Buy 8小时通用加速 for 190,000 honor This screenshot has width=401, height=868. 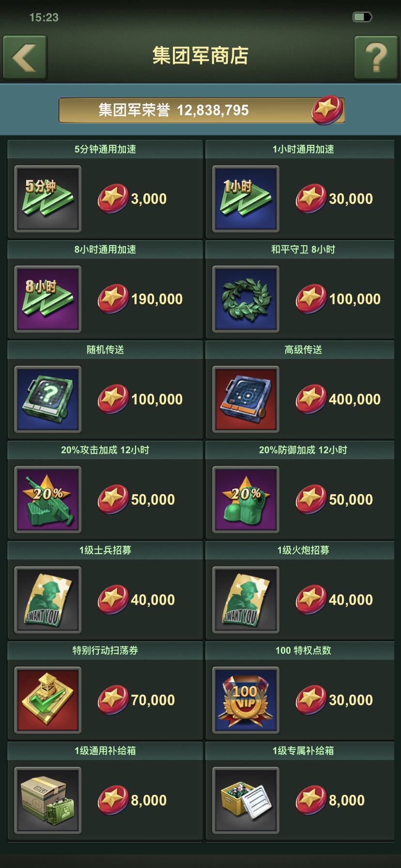(x=140, y=299)
